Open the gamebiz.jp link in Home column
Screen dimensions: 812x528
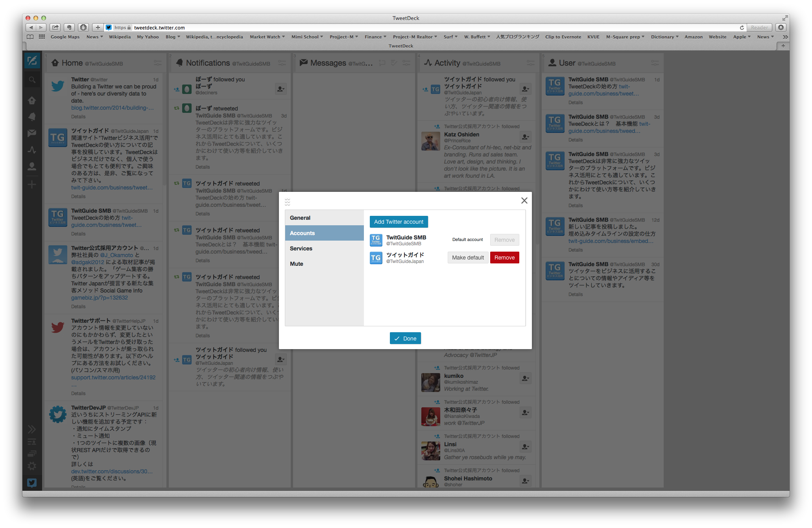click(100, 298)
